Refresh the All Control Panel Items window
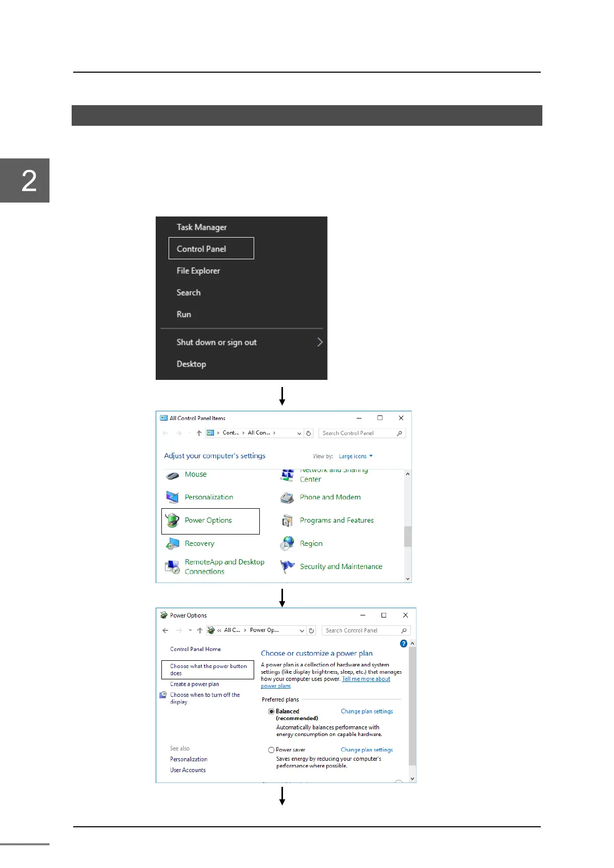614x868 pixels. click(x=308, y=433)
